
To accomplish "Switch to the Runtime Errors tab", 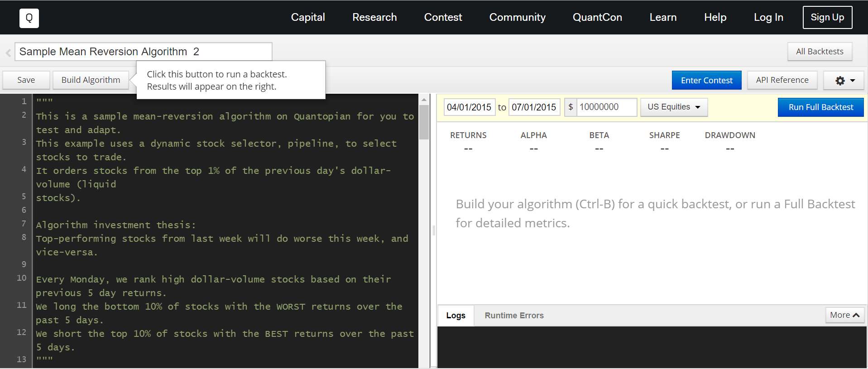I will [x=514, y=316].
